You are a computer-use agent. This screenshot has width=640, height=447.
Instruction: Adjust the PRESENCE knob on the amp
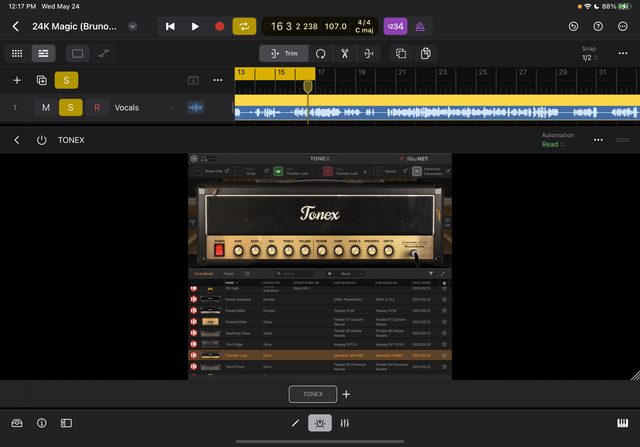(x=371, y=251)
